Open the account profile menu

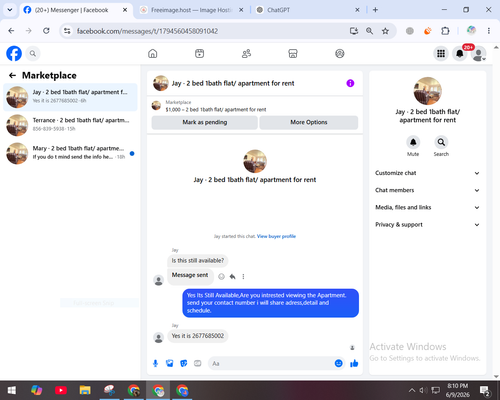[x=479, y=53]
